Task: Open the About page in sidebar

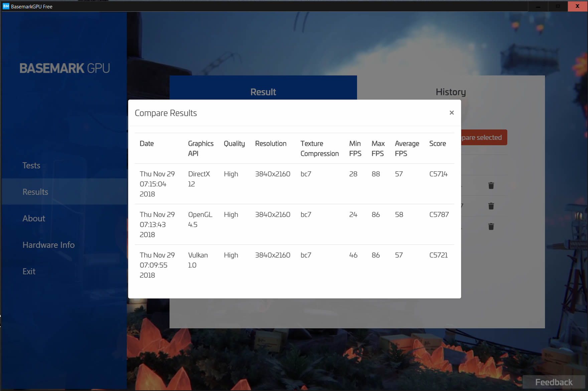Action: 34,218
